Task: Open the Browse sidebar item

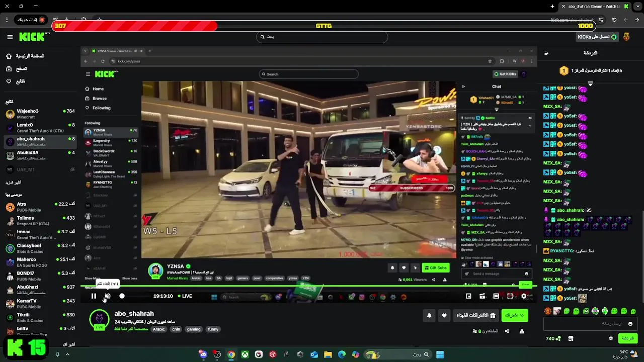Action: pyautogui.click(x=17, y=69)
